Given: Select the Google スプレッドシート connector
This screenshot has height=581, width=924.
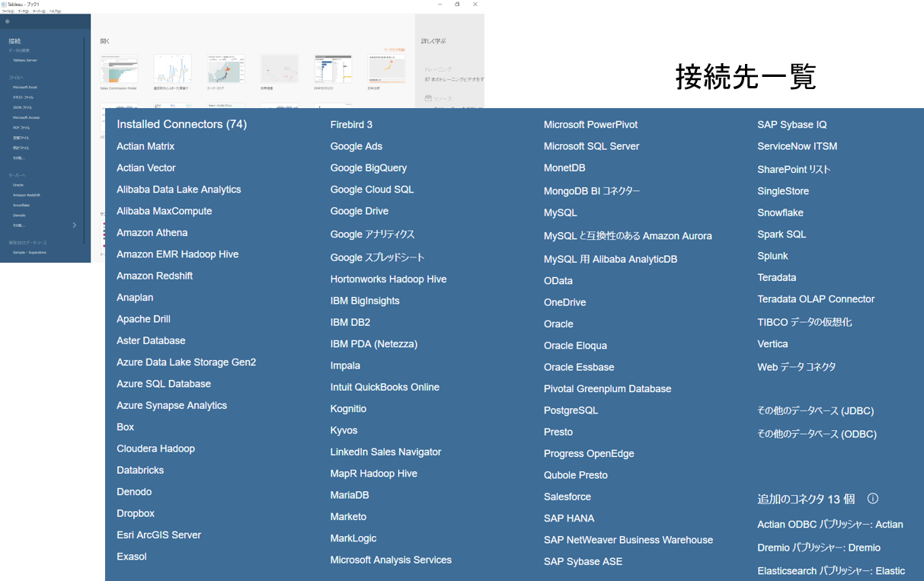Looking at the screenshot, I should tap(378, 257).
